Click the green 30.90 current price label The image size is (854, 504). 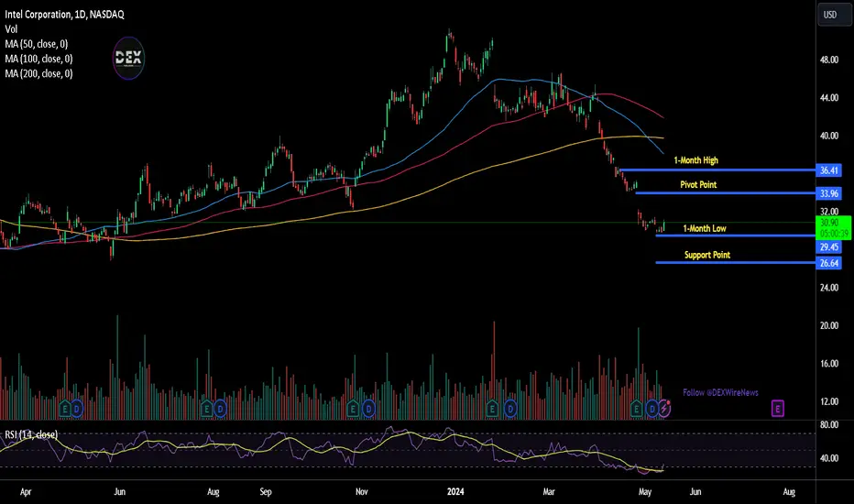click(834, 228)
